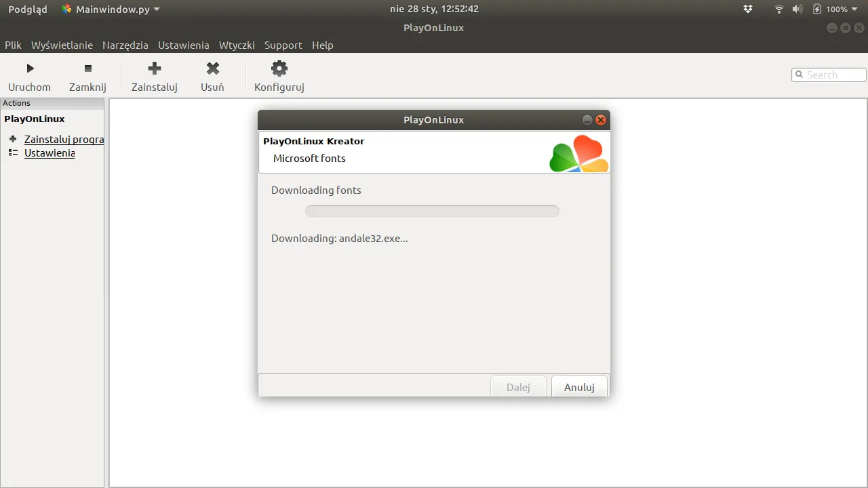Open the Wyświetlanie menu
This screenshot has width=868, height=488.
62,45
